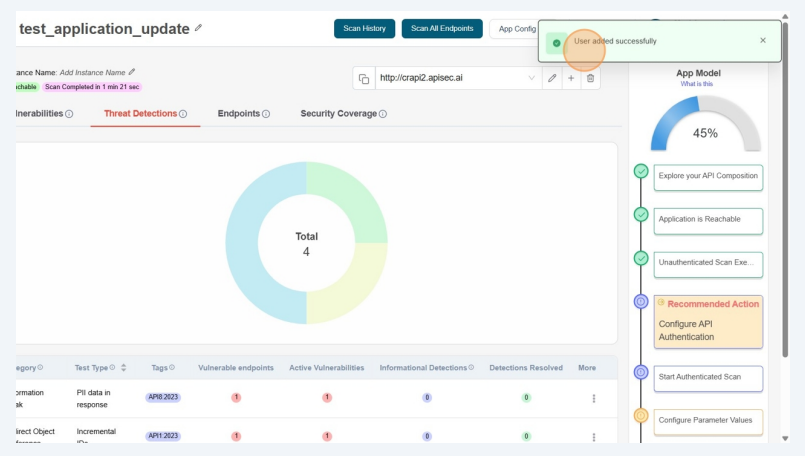The image size is (805, 456).
Task: Copy the instance URL with copy icon
Action: point(364,78)
